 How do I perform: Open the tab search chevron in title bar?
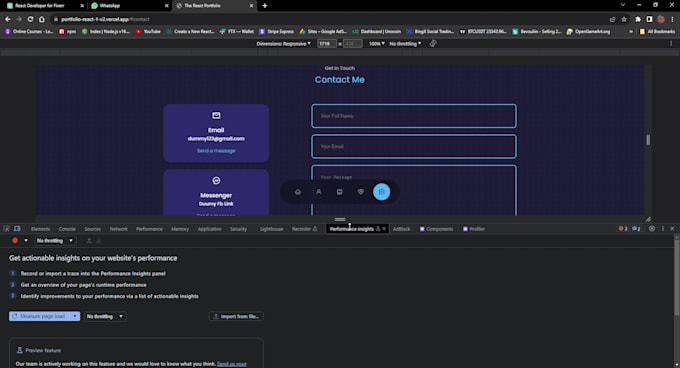(x=623, y=5)
